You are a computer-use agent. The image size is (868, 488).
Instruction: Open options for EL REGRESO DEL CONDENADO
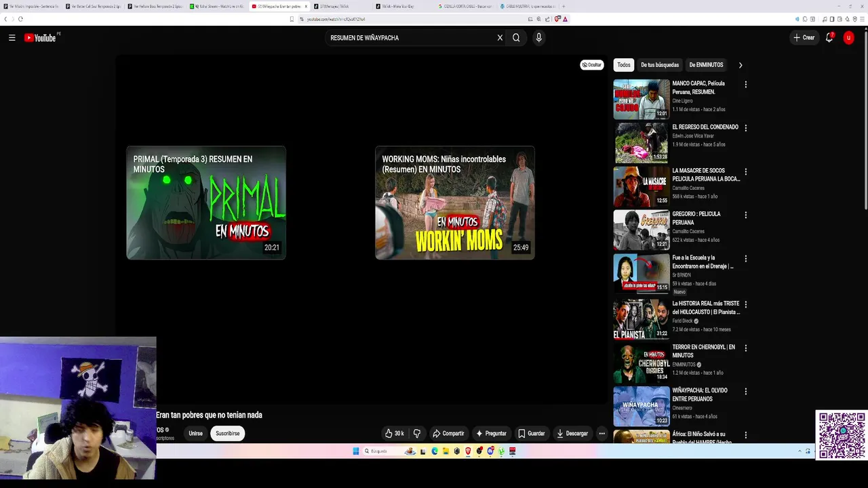click(x=745, y=128)
